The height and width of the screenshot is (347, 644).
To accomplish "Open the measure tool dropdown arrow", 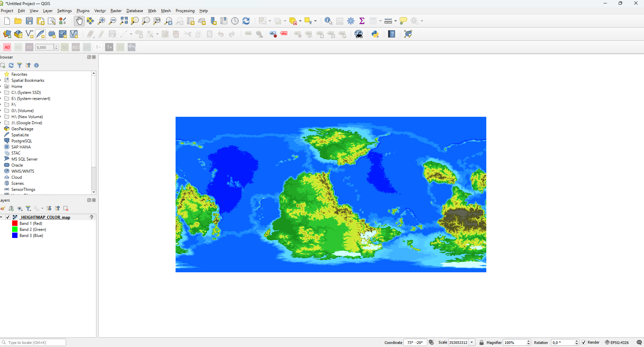I will [x=396, y=21].
